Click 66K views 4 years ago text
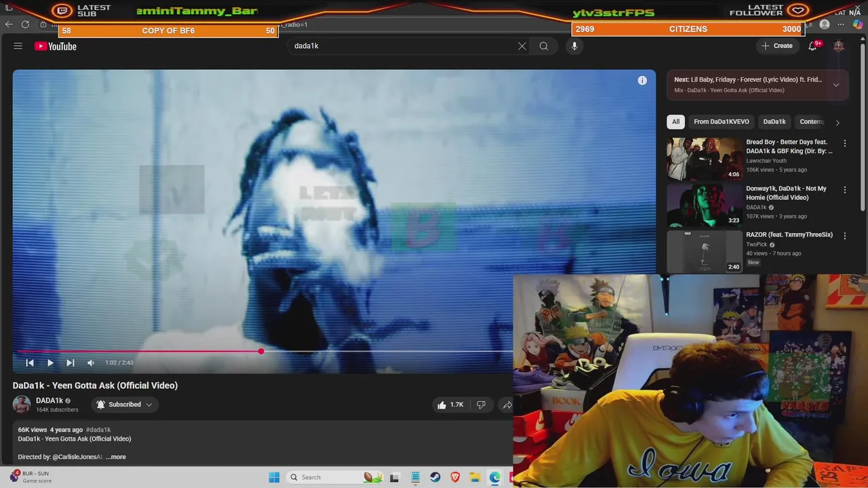Viewport: 868px width, 488px height. tap(50, 430)
